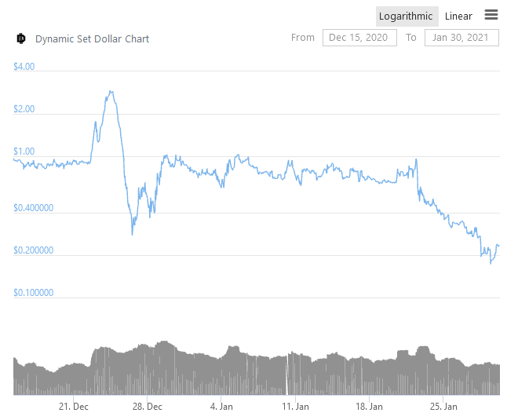This screenshot has height=420, width=507.
Task: Select the 18. Jan date marker
Action: tap(370, 407)
